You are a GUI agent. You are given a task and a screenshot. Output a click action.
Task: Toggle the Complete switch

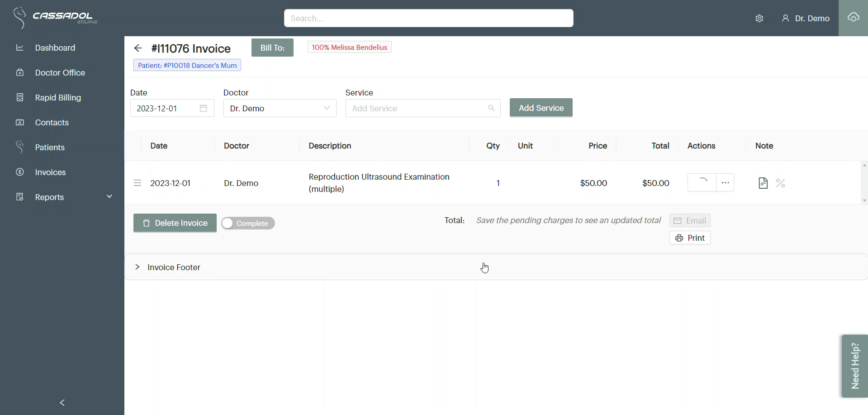coord(248,223)
